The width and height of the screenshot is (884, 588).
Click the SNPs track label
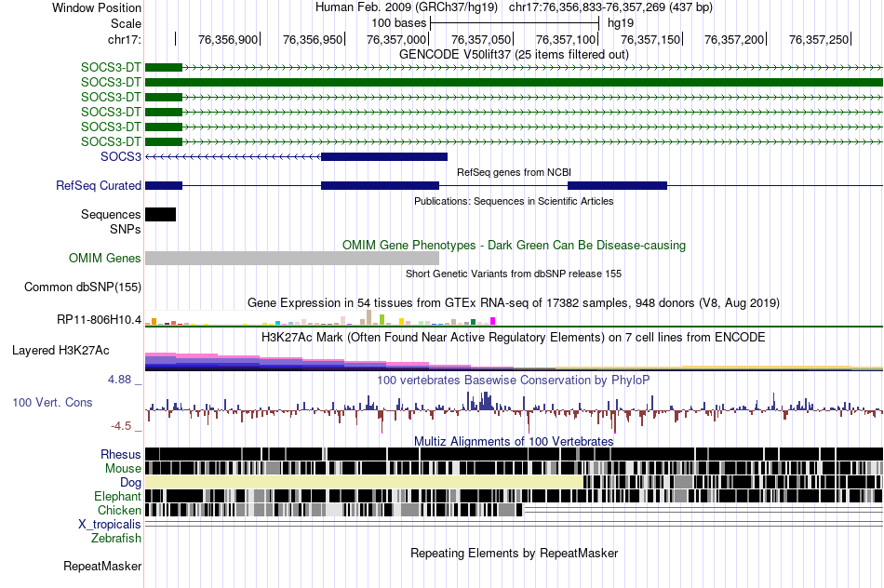126,230
